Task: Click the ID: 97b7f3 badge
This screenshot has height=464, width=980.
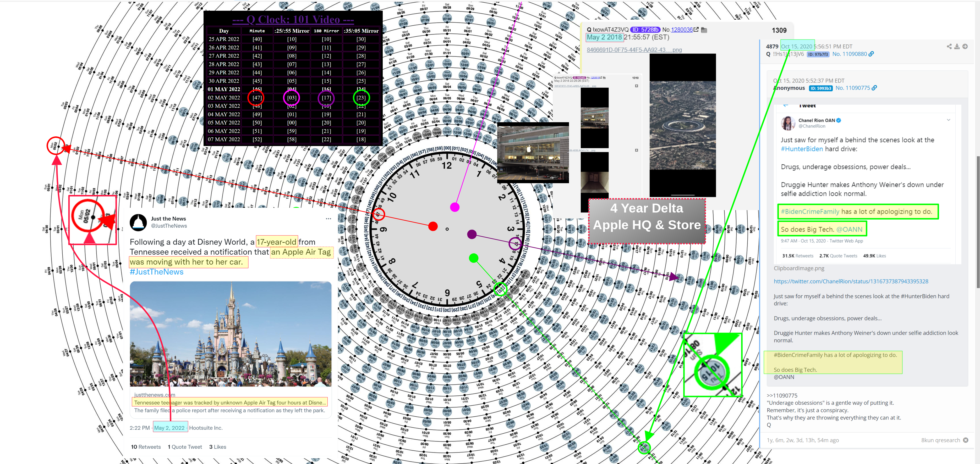Action: (818, 54)
